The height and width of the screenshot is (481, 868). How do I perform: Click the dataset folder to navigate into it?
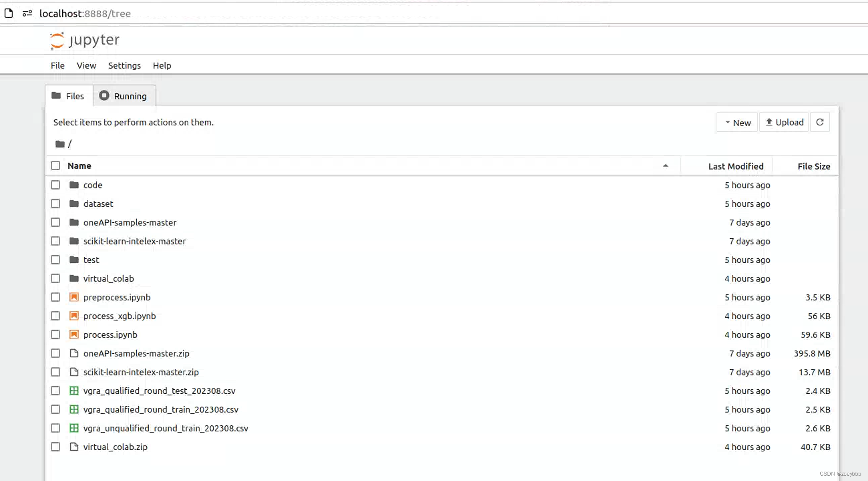click(98, 203)
